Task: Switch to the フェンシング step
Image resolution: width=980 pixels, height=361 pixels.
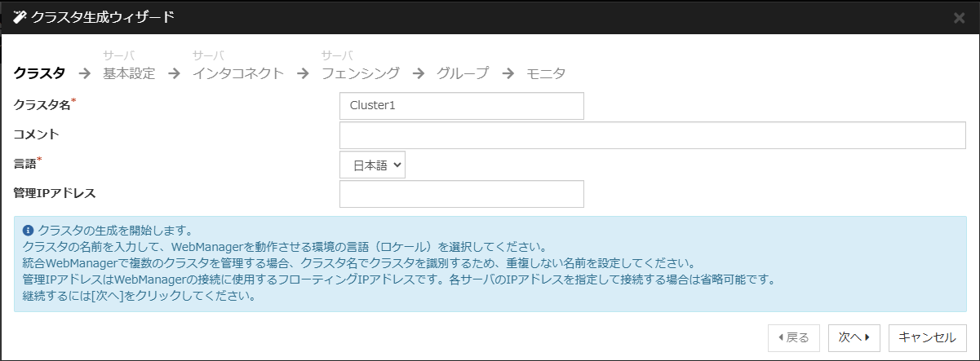Action: point(361,73)
